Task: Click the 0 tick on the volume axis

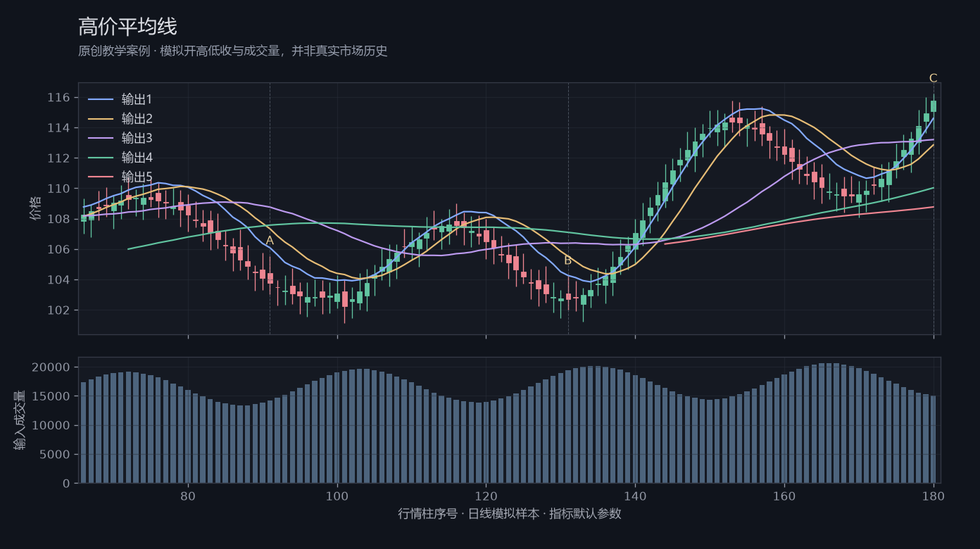Action: 67,484
